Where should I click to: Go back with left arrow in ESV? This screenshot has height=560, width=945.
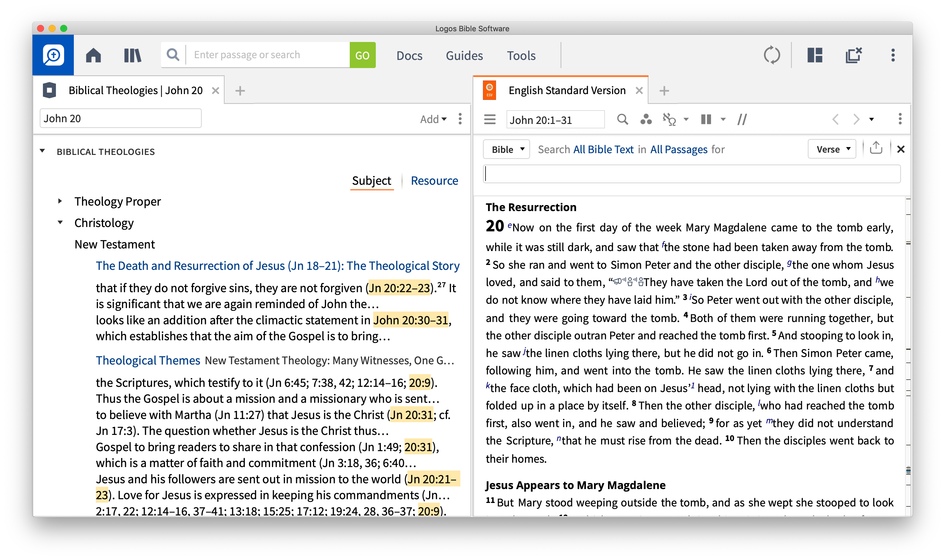click(x=835, y=120)
